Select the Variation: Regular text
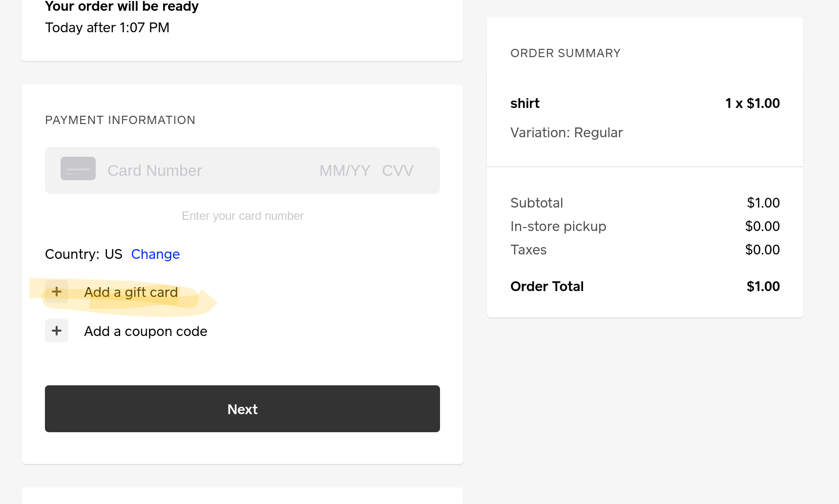 [x=566, y=133]
